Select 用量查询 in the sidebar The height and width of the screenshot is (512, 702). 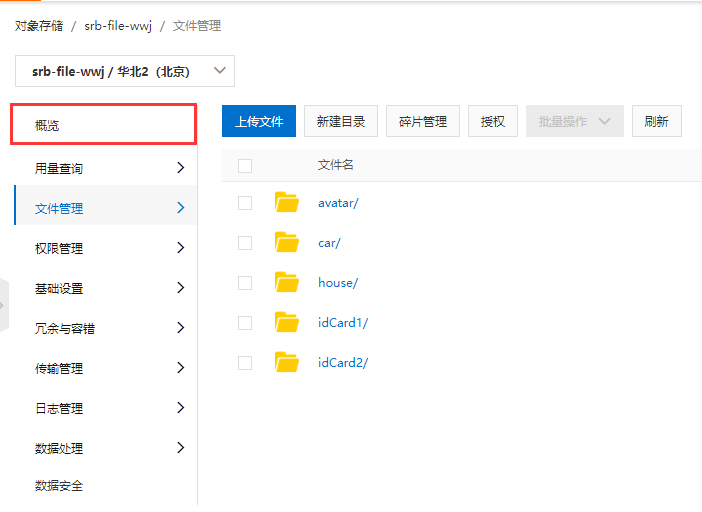[x=106, y=168]
